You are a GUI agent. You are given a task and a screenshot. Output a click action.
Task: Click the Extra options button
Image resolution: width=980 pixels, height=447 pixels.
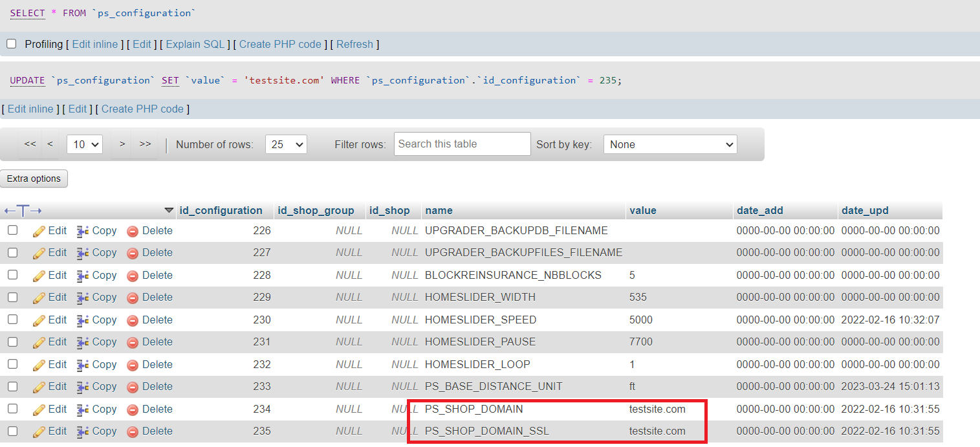click(x=34, y=179)
